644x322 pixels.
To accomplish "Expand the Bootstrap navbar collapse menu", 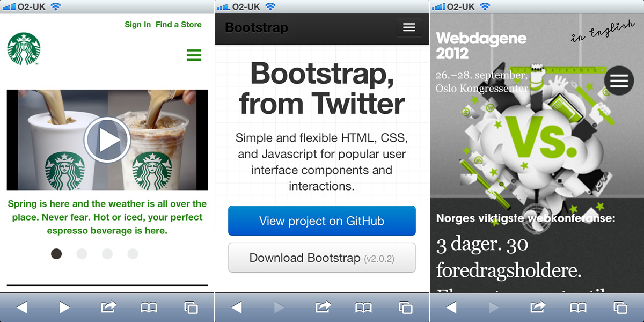I will click(409, 28).
